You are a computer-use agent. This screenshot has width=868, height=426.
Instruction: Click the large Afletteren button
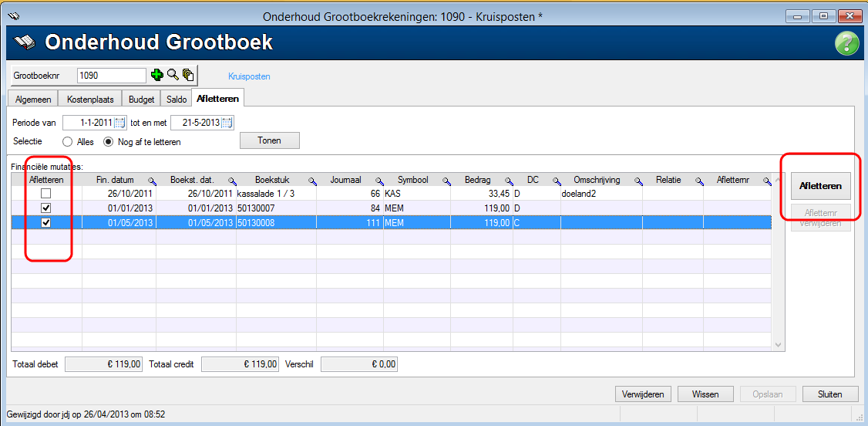coord(820,186)
